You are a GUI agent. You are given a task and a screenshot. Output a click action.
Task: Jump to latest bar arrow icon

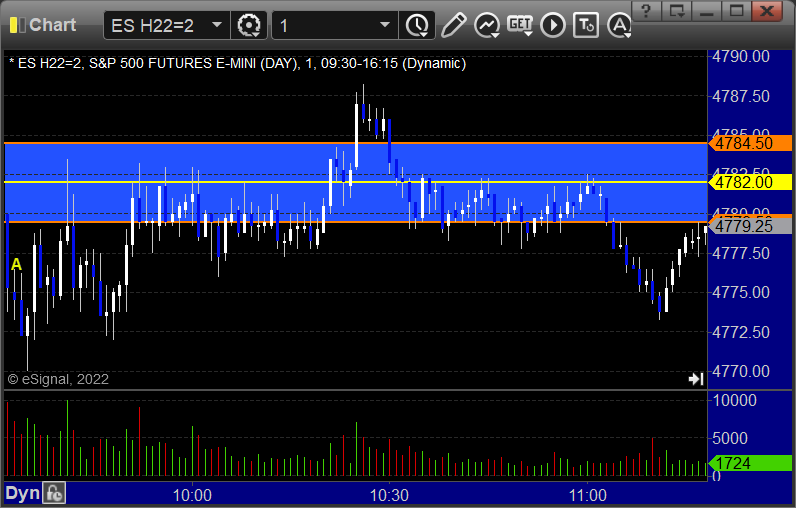coord(695,379)
